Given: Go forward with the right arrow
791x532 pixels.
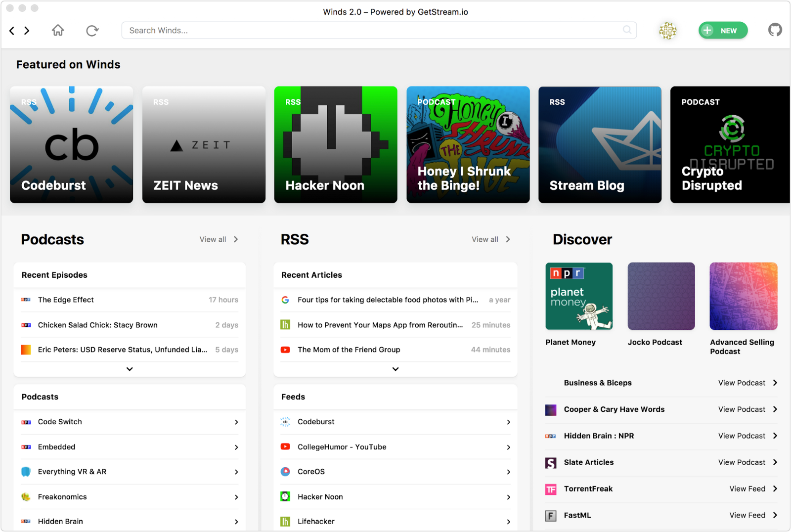Looking at the screenshot, I should tap(27, 31).
